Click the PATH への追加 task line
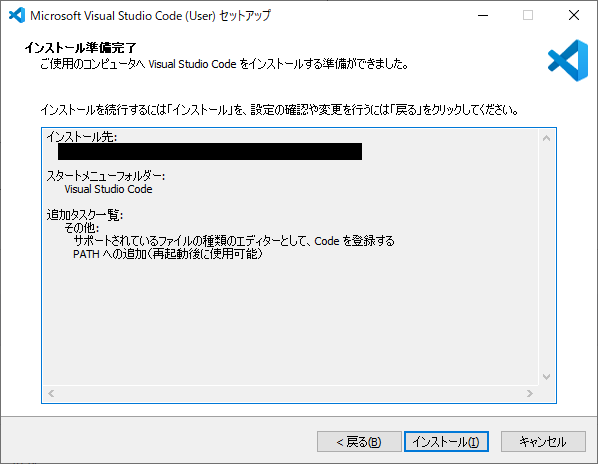599x466 pixels. [168, 254]
